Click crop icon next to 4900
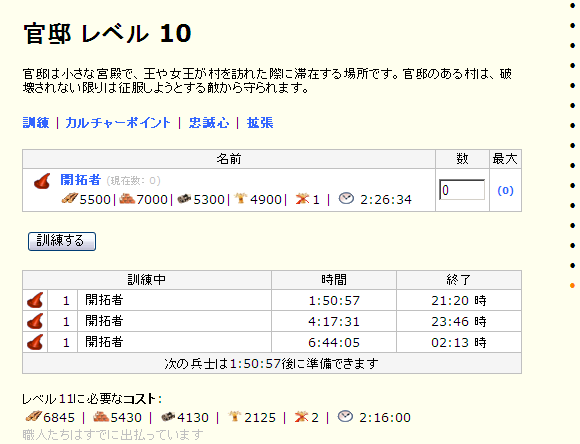 [241, 199]
